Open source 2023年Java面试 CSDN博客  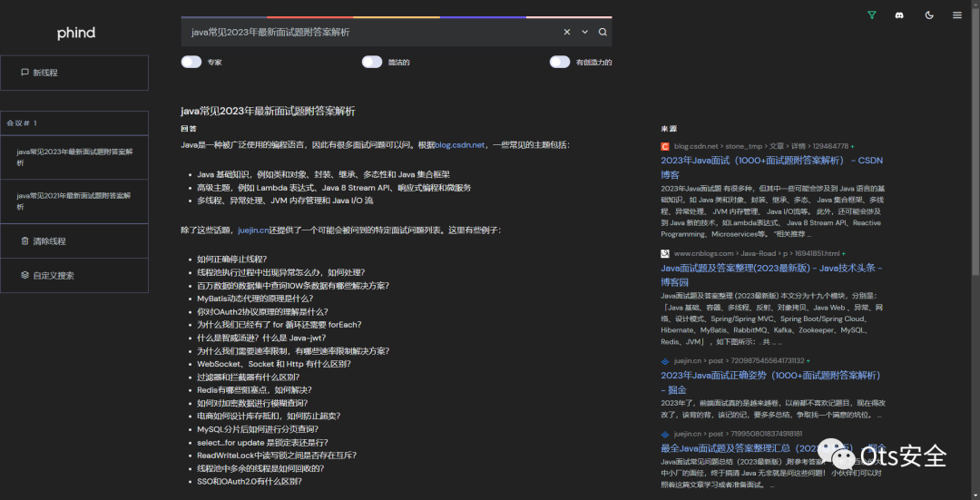coord(772,168)
